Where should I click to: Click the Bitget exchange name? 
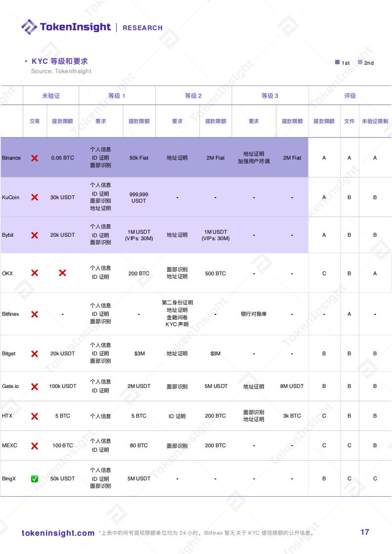point(9,353)
